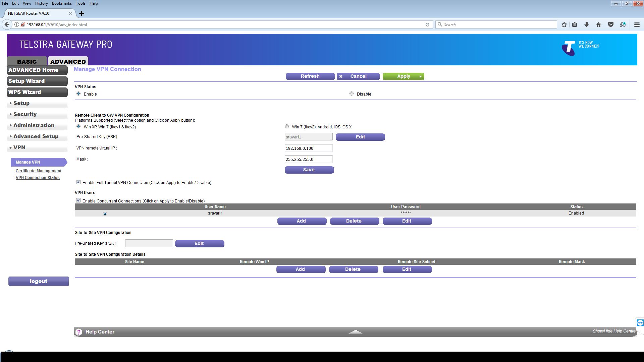This screenshot has height=362, width=644.
Task: Click in the VPN remote virtual IP field
Action: tap(308, 148)
